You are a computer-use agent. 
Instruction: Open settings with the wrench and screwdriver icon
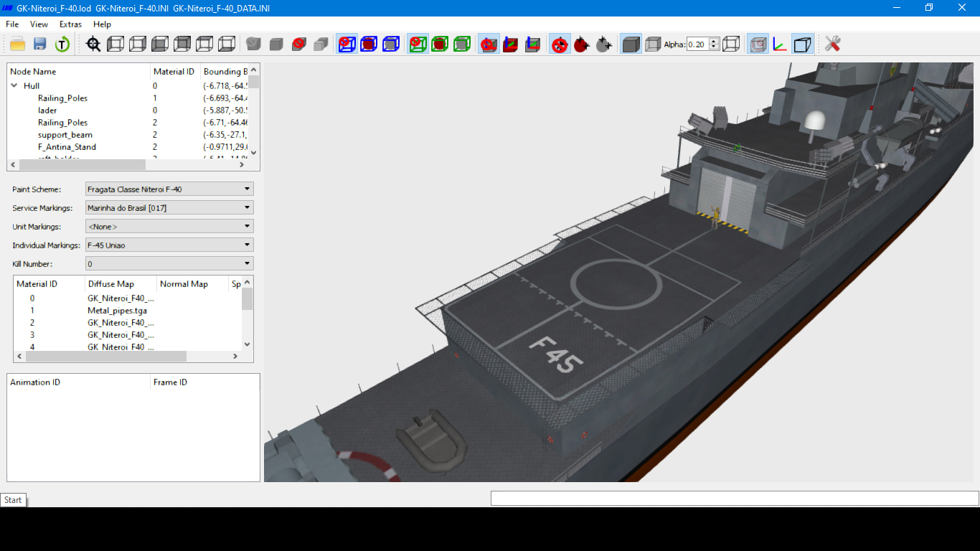pos(832,44)
